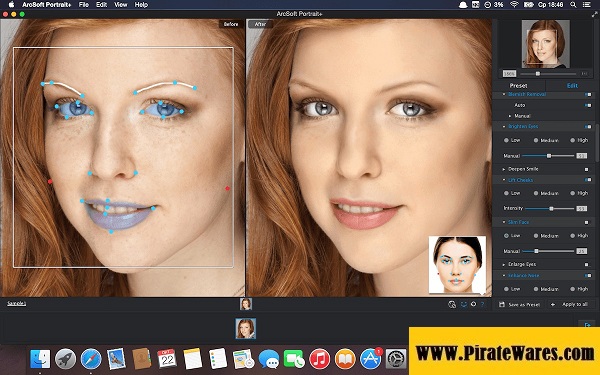This screenshot has width=600, height=375.
Task: Expand the Manual blemish removal arrow
Action: [x=510, y=116]
